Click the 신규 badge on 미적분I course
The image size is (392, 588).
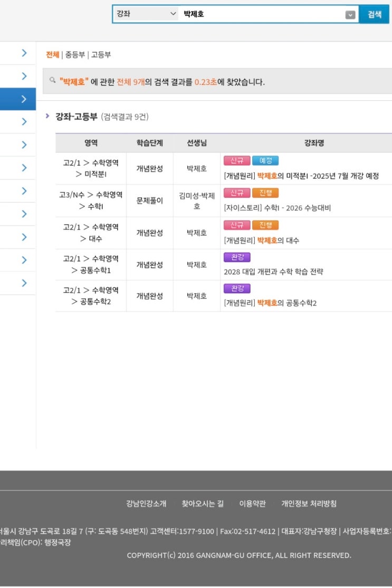tap(237, 161)
